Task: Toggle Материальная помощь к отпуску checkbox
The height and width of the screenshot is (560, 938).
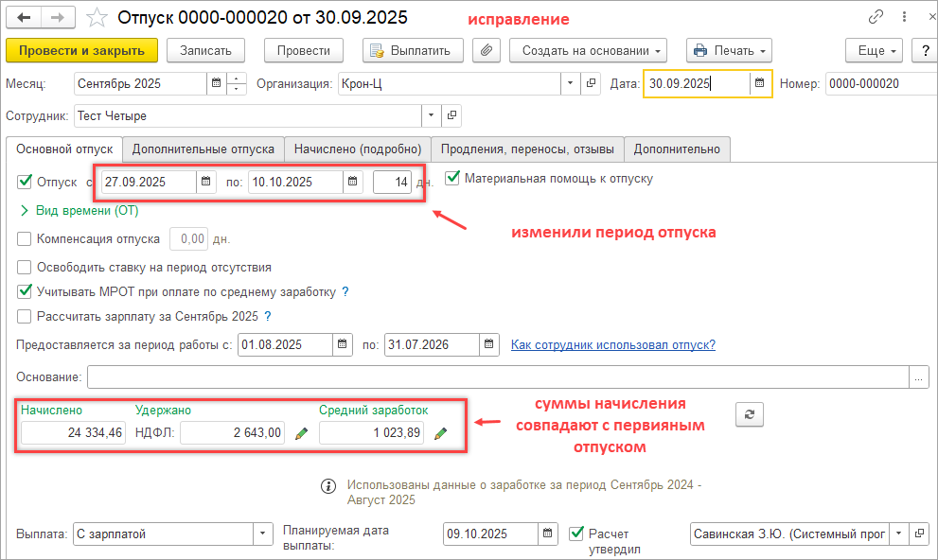Action: [452, 177]
